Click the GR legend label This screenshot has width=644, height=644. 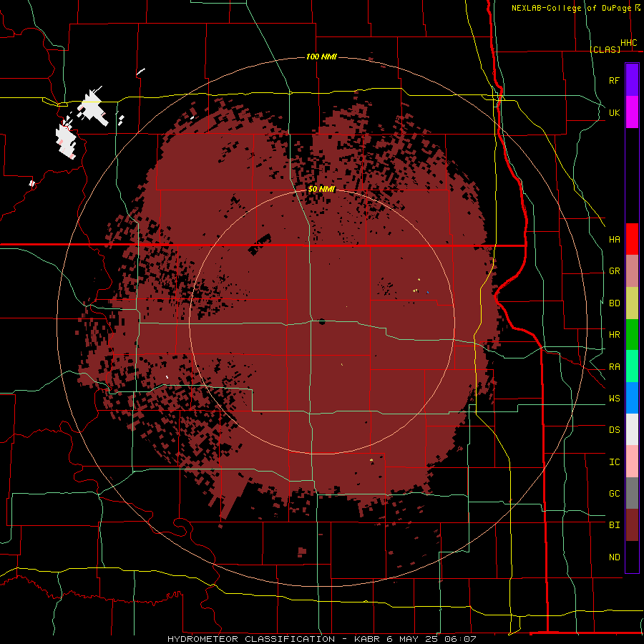pyautogui.click(x=615, y=271)
